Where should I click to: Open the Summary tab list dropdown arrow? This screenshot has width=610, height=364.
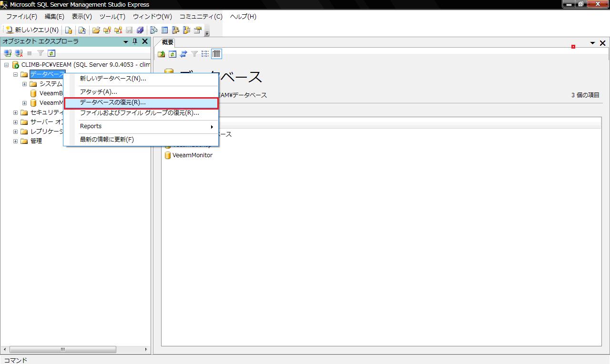coord(593,43)
